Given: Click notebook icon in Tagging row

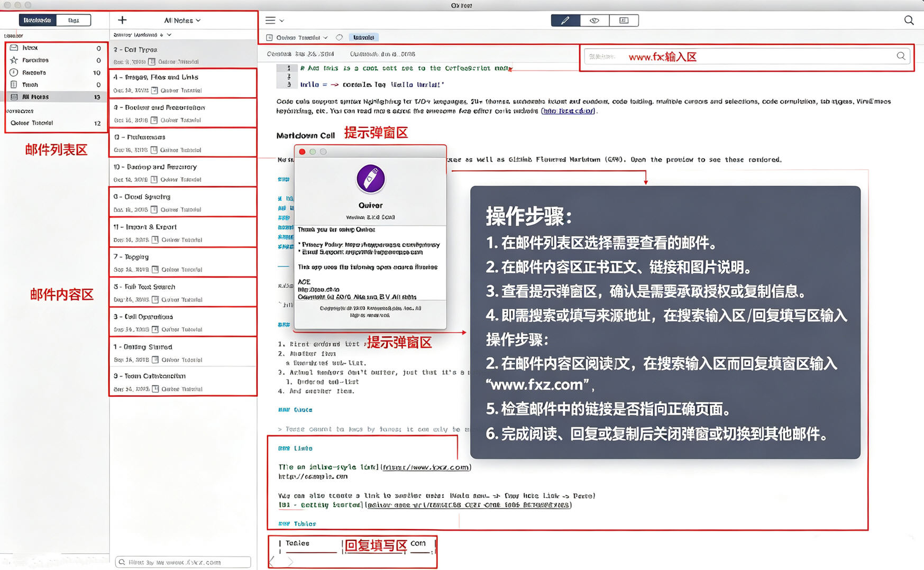Looking at the screenshot, I should point(155,269).
